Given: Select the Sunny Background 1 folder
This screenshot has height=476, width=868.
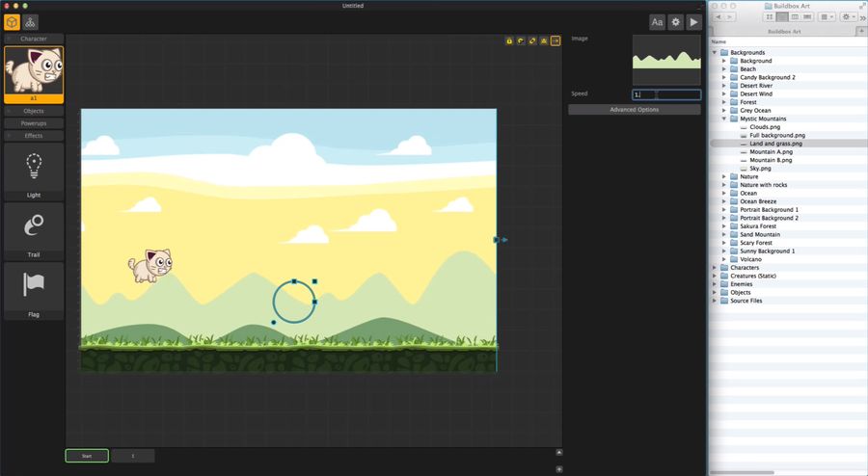Looking at the screenshot, I should (767, 251).
